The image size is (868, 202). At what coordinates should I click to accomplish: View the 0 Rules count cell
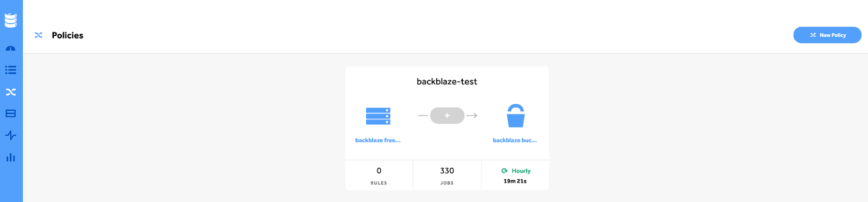379,175
